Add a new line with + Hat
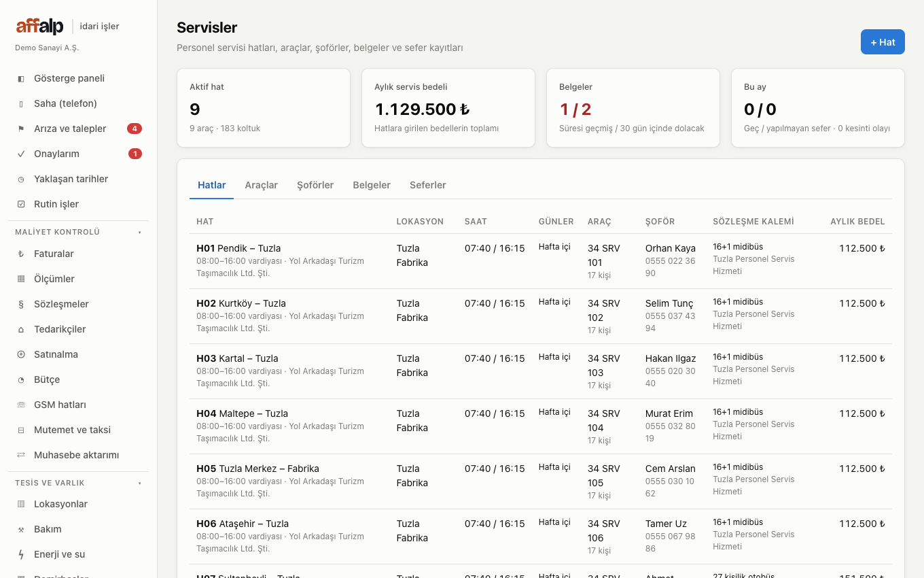924x578 pixels. pyautogui.click(x=883, y=42)
